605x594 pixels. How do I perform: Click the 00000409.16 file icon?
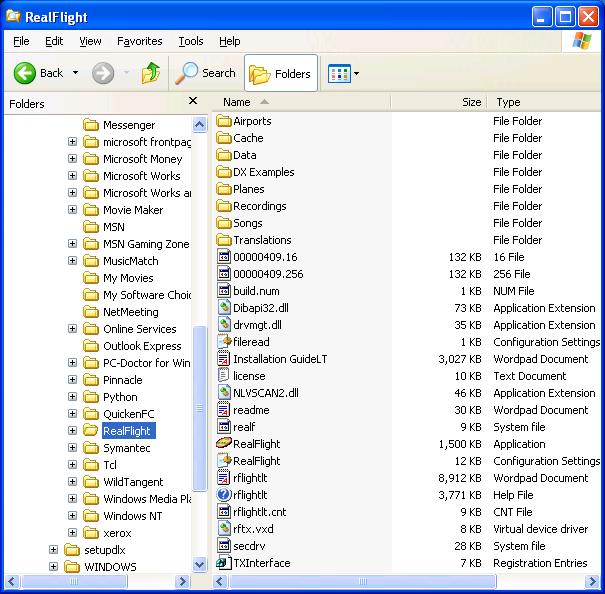[224, 257]
